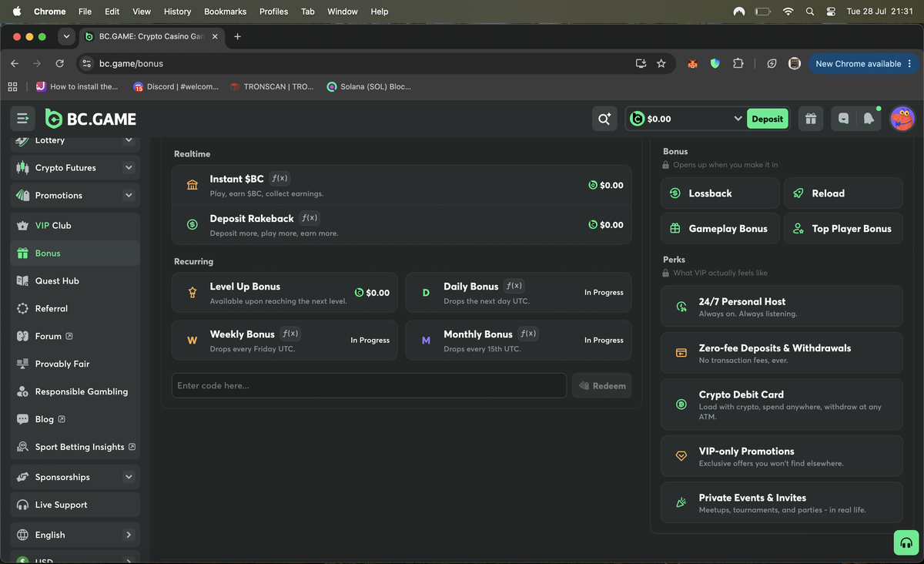Open macOS Control Center icon
924x564 pixels.
pos(831,12)
